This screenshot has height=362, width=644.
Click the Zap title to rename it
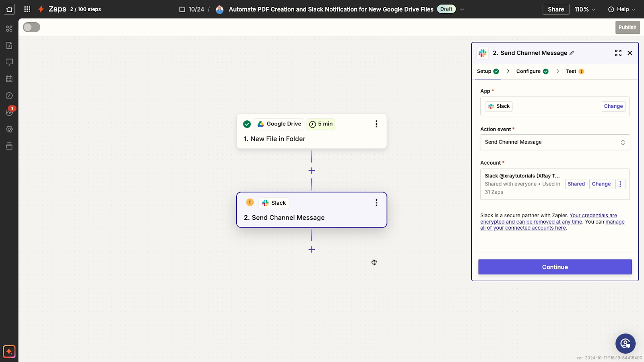click(x=331, y=9)
